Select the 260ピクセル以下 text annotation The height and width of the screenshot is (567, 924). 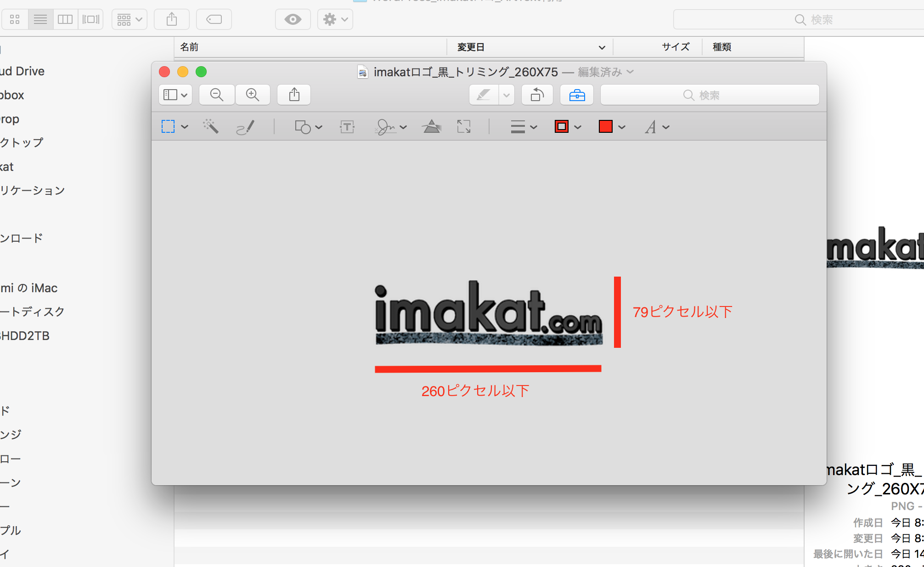475,391
